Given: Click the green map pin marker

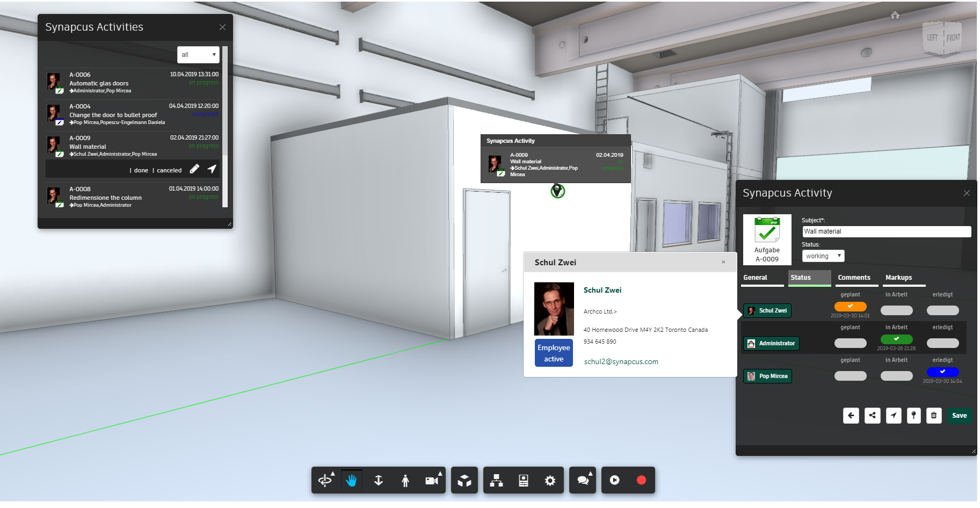Looking at the screenshot, I should [557, 191].
